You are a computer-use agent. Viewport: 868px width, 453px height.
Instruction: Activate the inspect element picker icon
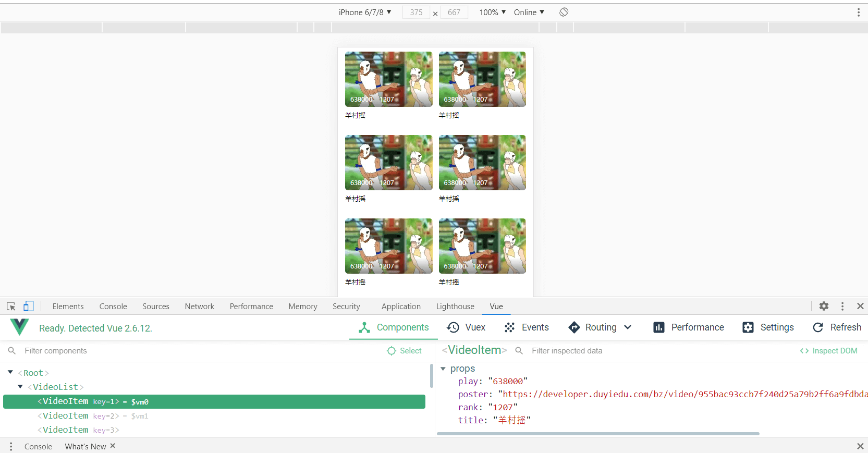[11, 307]
